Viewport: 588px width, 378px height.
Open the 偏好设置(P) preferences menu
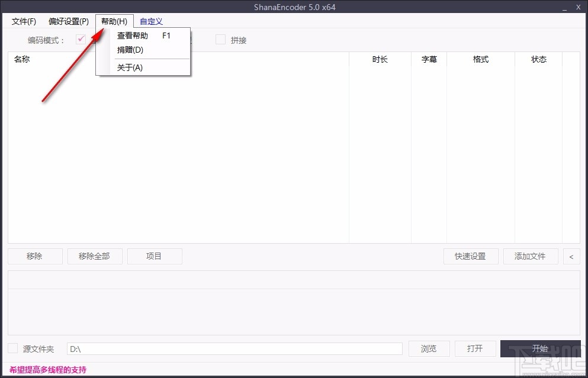coord(68,21)
